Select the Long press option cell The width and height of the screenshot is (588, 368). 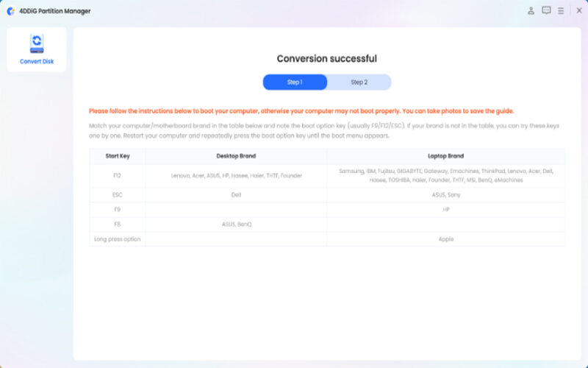tap(118, 239)
